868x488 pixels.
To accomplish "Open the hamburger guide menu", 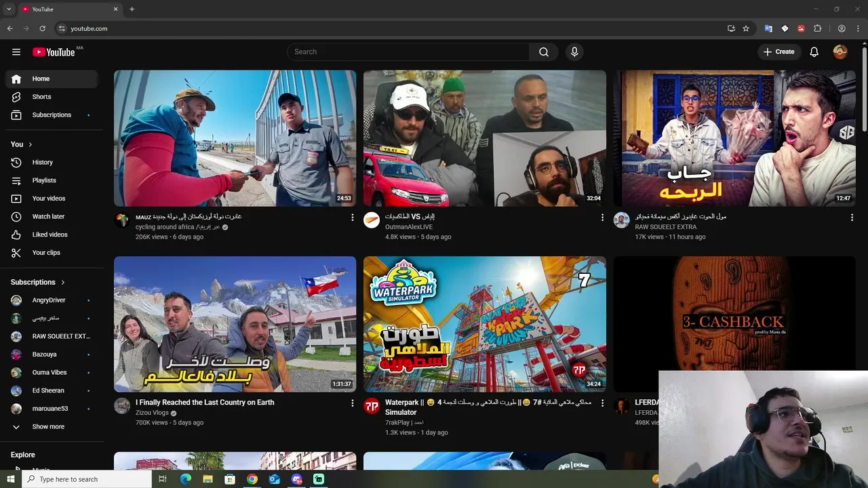I will click(16, 52).
